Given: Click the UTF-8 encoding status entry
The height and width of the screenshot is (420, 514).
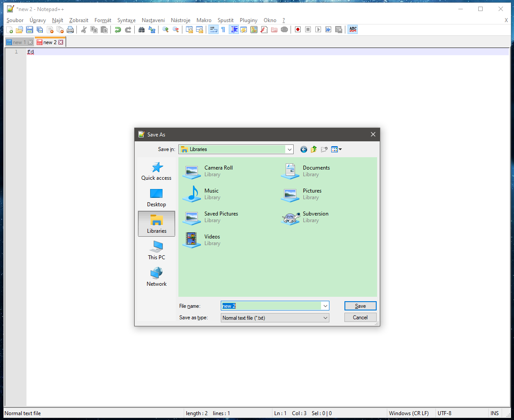Looking at the screenshot, I should (445, 413).
